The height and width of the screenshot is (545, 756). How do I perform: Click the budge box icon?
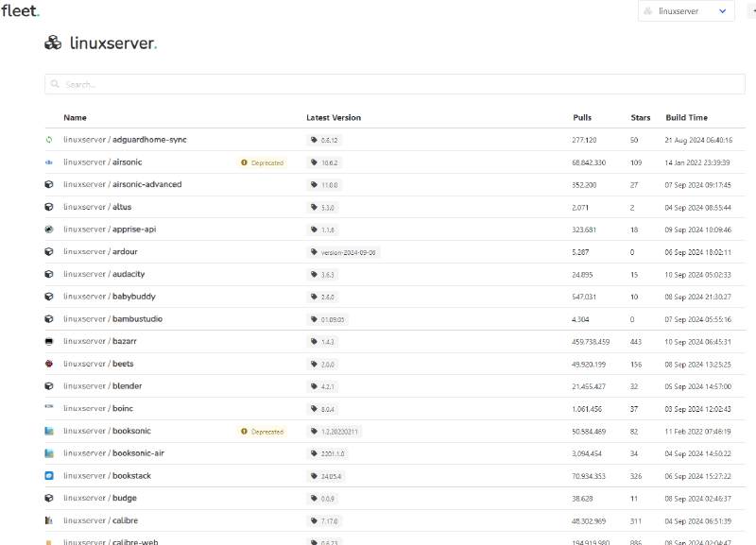[x=49, y=499]
